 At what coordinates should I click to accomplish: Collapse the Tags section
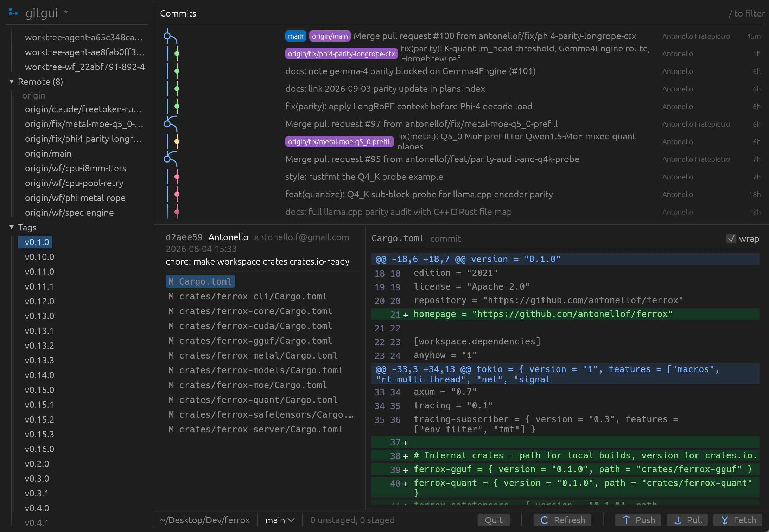(12, 227)
